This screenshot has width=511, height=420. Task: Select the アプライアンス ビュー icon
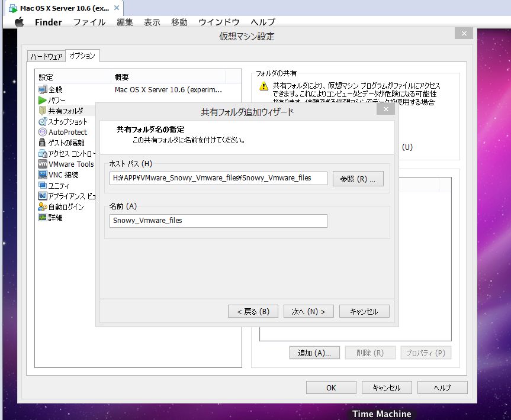[43, 196]
